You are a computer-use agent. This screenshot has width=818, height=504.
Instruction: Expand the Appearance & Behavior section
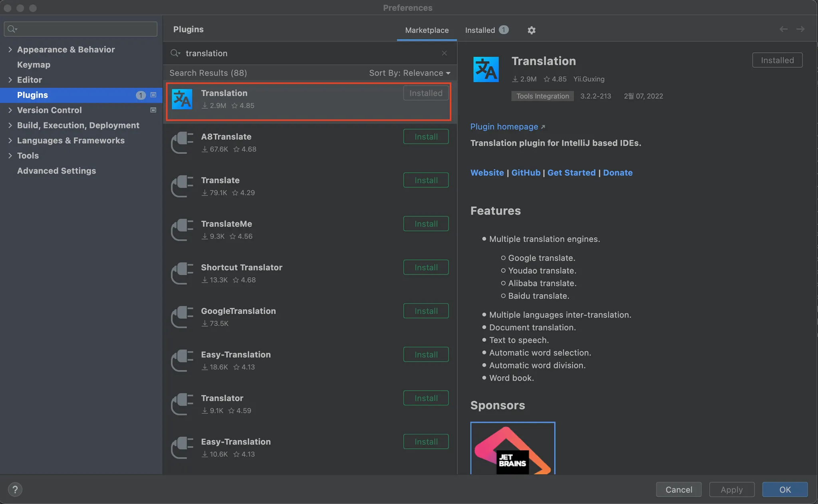[10, 49]
